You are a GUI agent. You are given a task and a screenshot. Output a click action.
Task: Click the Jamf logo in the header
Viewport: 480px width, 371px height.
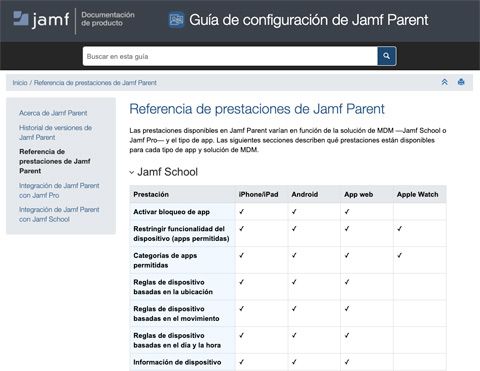pyautogui.click(x=41, y=19)
